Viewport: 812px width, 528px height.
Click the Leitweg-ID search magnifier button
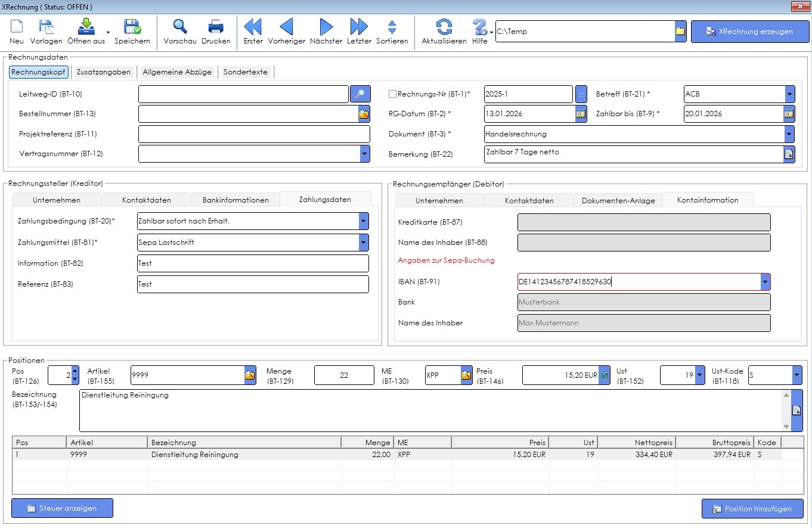pyautogui.click(x=360, y=94)
